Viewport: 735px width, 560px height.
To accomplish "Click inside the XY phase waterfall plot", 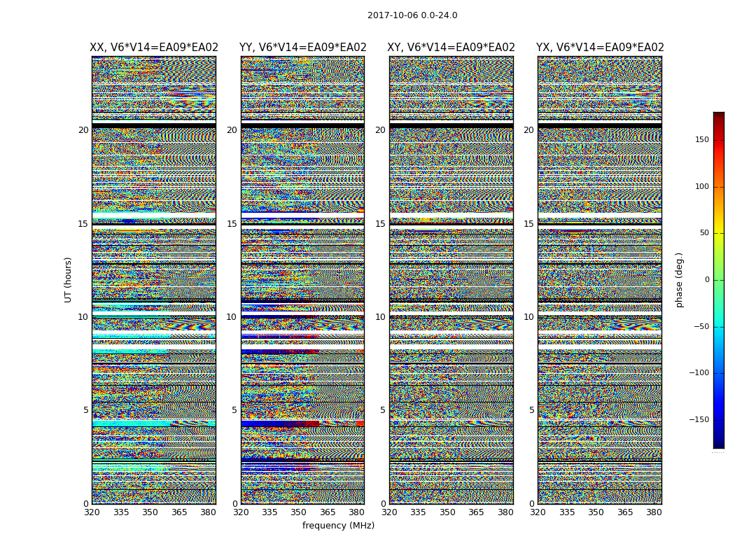I will coord(451,280).
